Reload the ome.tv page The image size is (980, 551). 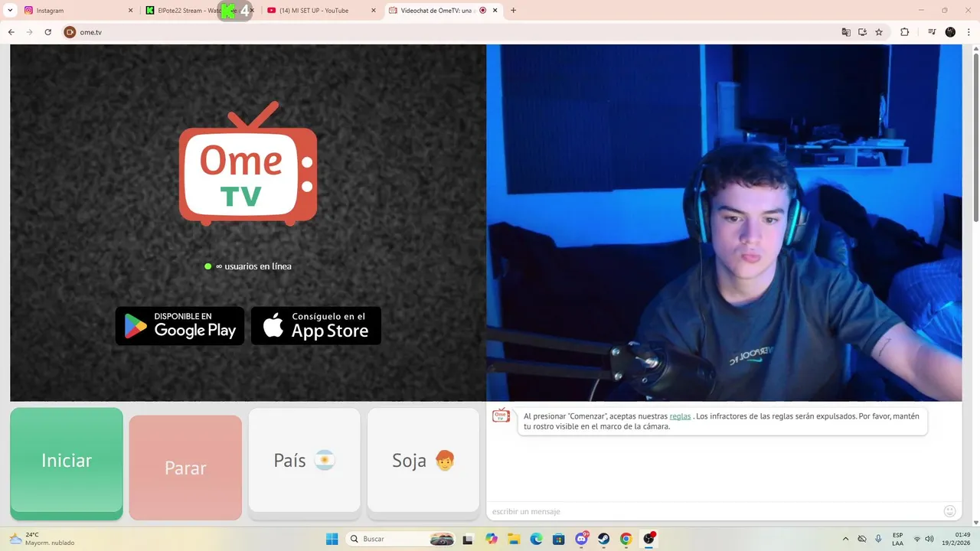(x=47, y=32)
